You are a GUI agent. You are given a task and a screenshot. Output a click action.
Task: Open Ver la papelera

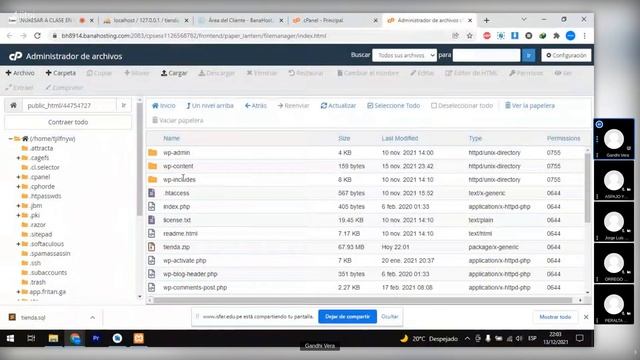[x=530, y=106]
